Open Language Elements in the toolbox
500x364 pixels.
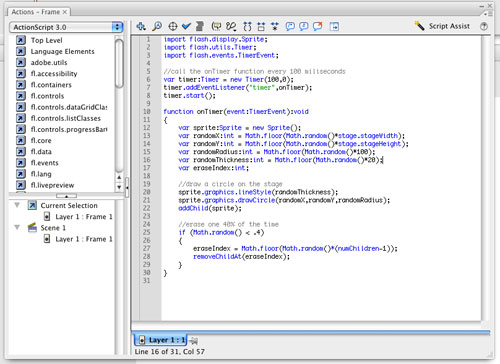(62, 51)
